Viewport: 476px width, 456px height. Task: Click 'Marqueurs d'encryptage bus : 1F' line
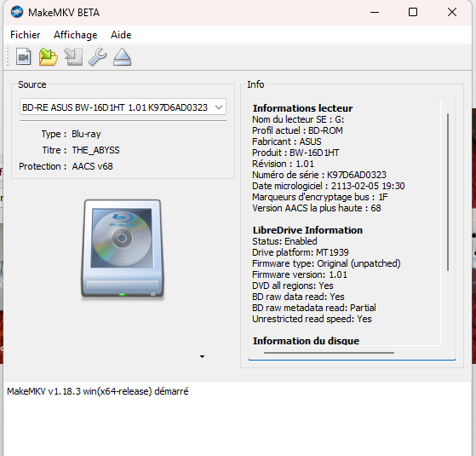(x=320, y=197)
